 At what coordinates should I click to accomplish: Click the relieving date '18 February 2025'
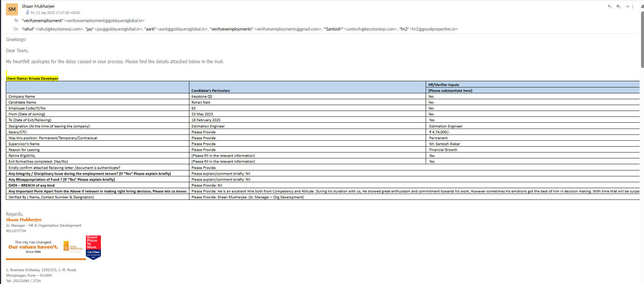click(x=206, y=120)
